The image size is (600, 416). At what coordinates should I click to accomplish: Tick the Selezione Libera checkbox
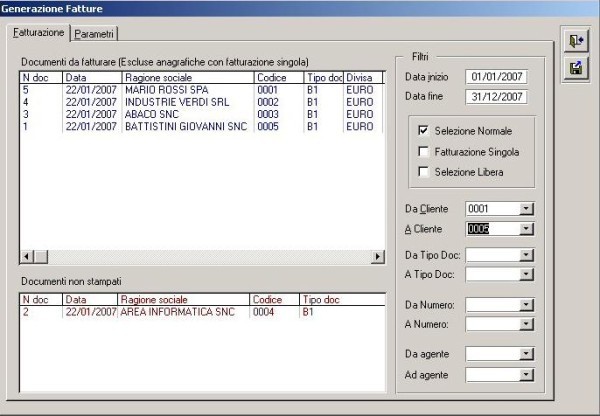tap(423, 172)
